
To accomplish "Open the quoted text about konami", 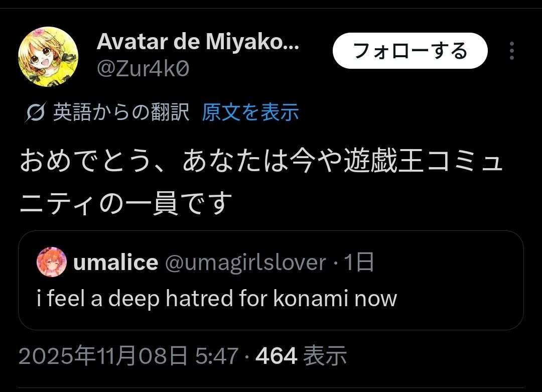I will [x=217, y=299].
